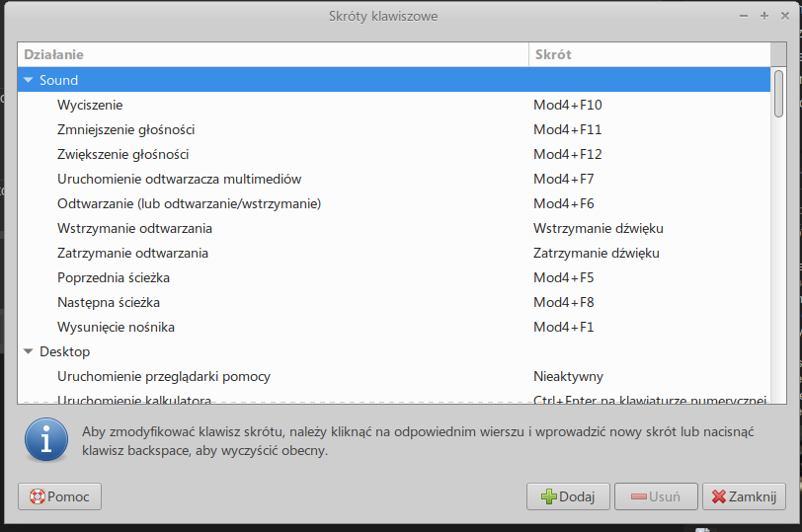This screenshot has width=802, height=532.
Task: Collapse the Sound category triangle
Action: click(29, 80)
